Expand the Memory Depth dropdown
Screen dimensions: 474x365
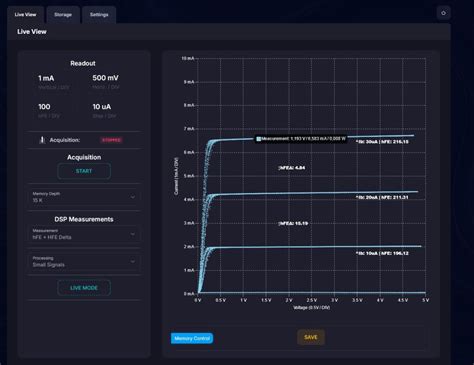(x=84, y=197)
